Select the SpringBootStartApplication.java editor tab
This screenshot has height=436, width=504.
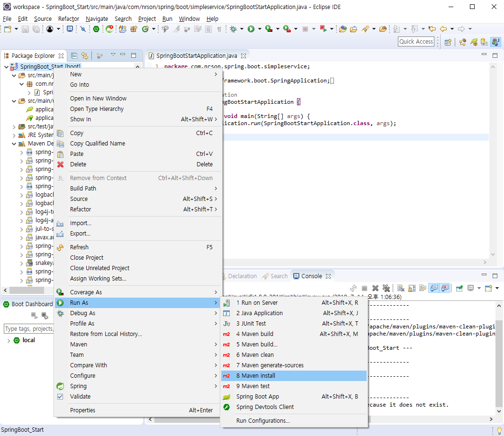[x=197, y=55]
